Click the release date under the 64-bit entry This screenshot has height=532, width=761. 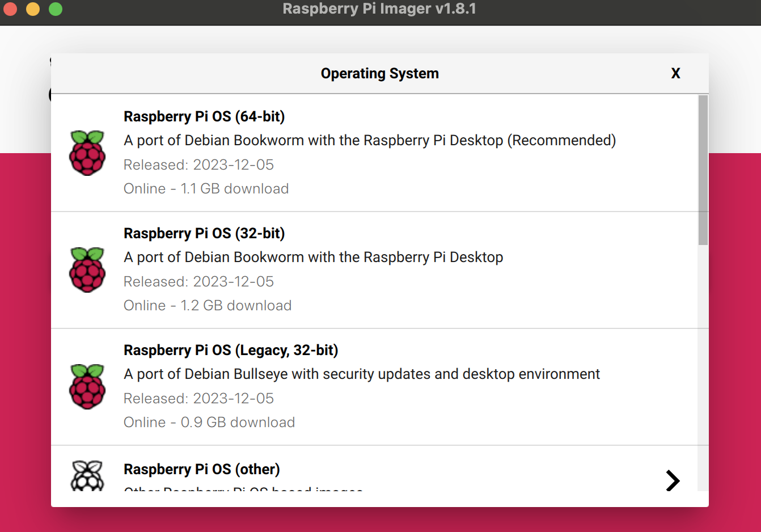pos(198,164)
